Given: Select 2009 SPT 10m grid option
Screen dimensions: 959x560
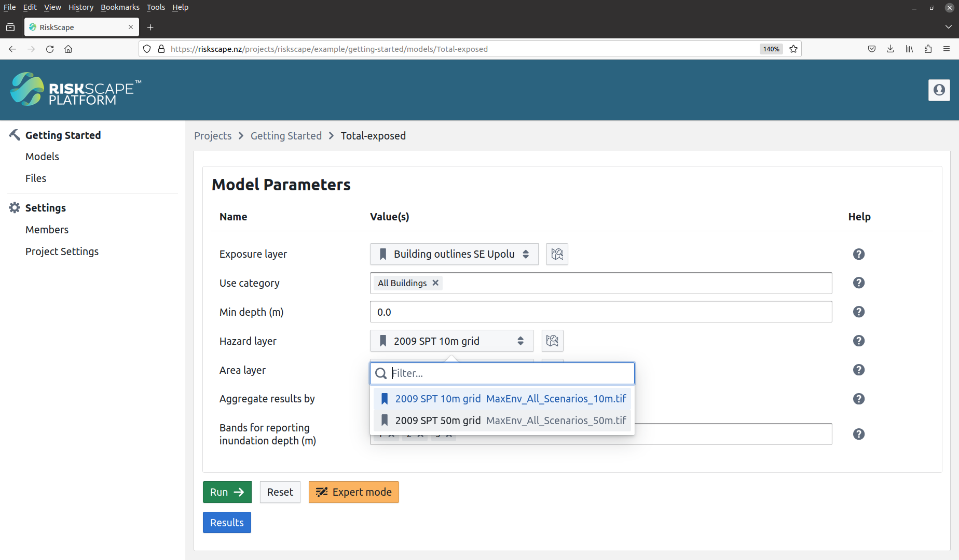Looking at the screenshot, I should pos(502,399).
